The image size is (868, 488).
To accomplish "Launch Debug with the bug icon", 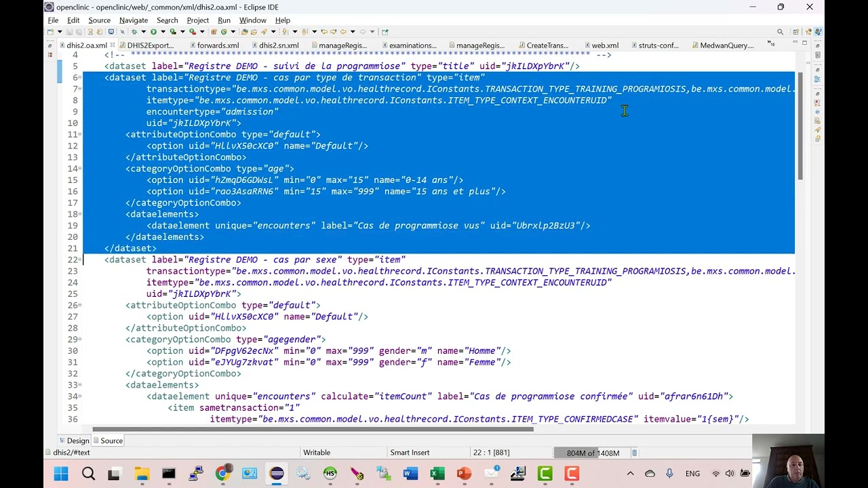I will pos(134,31).
